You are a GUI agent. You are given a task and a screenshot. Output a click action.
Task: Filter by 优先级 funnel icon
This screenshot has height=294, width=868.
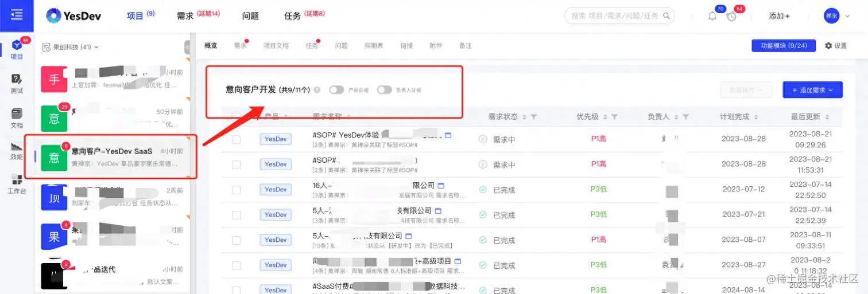614,117
